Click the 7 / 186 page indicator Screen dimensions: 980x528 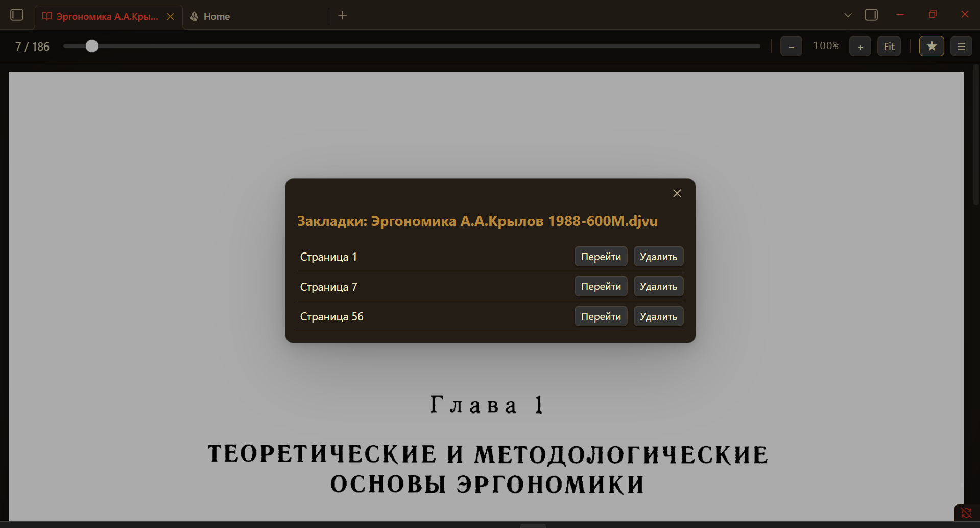click(x=32, y=47)
